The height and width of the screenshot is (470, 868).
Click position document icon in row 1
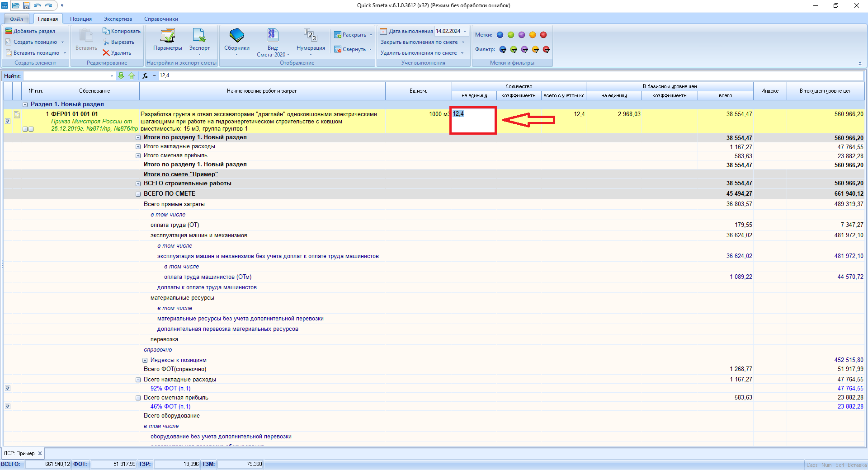(17, 115)
